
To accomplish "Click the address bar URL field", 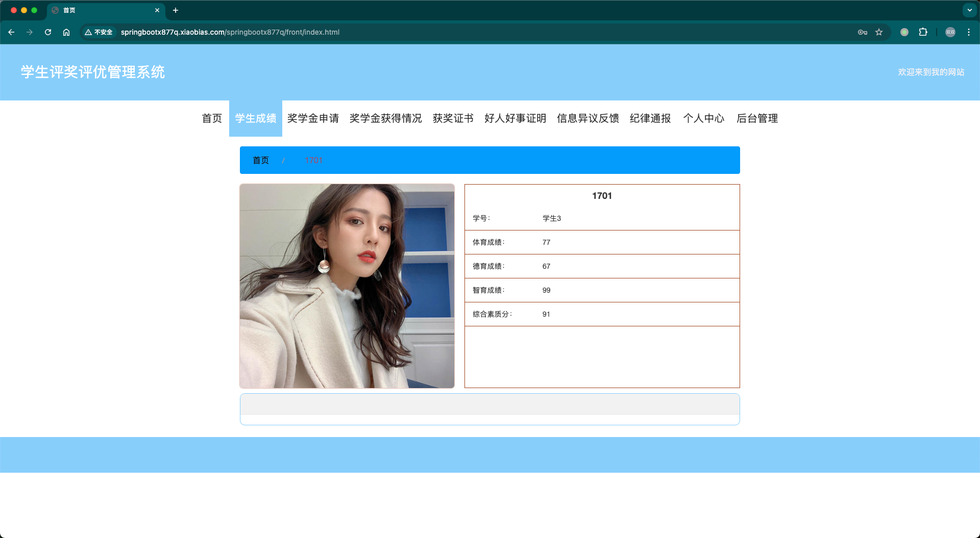I will click(x=485, y=32).
